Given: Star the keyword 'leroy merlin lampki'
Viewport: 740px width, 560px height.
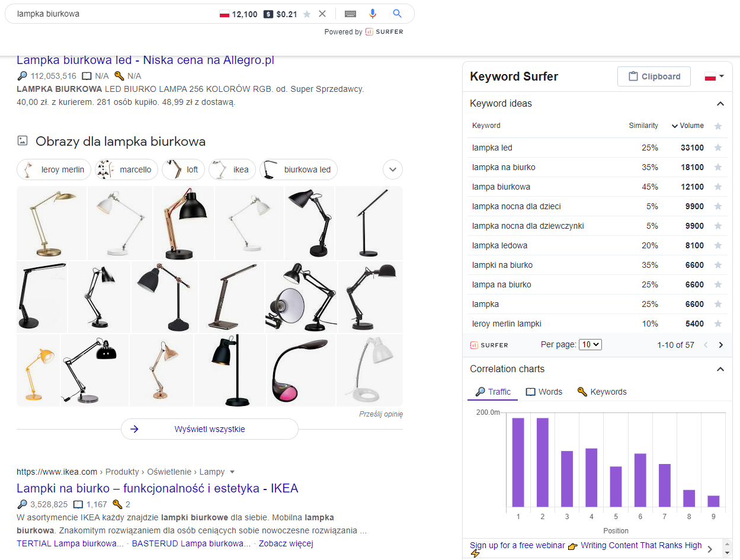Looking at the screenshot, I should [x=718, y=324].
